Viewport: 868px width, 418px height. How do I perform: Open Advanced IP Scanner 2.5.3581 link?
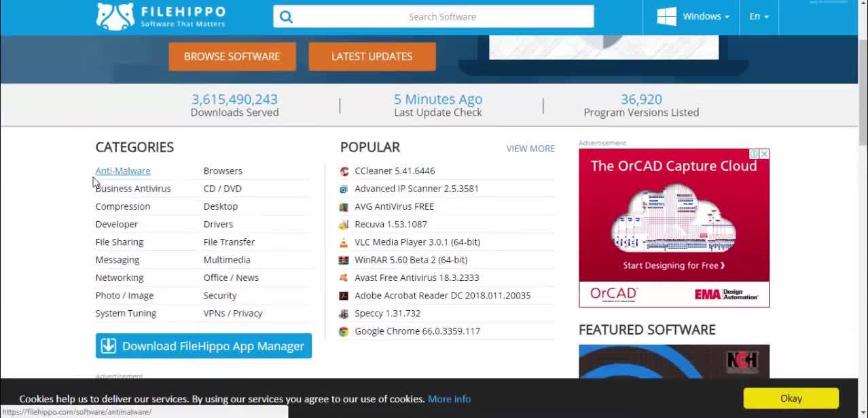click(x=416, y=189)
